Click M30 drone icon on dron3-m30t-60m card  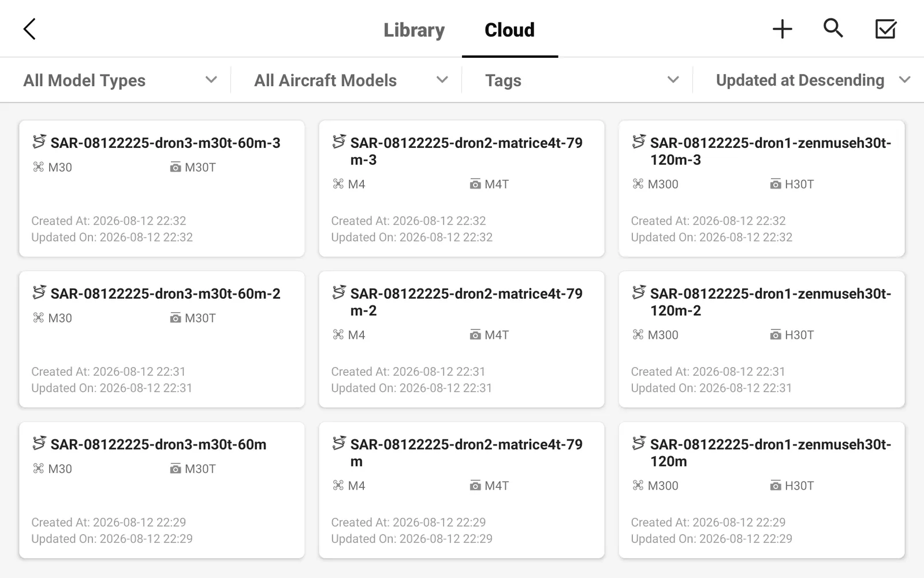pyautogui.click(x=38, y=469)
